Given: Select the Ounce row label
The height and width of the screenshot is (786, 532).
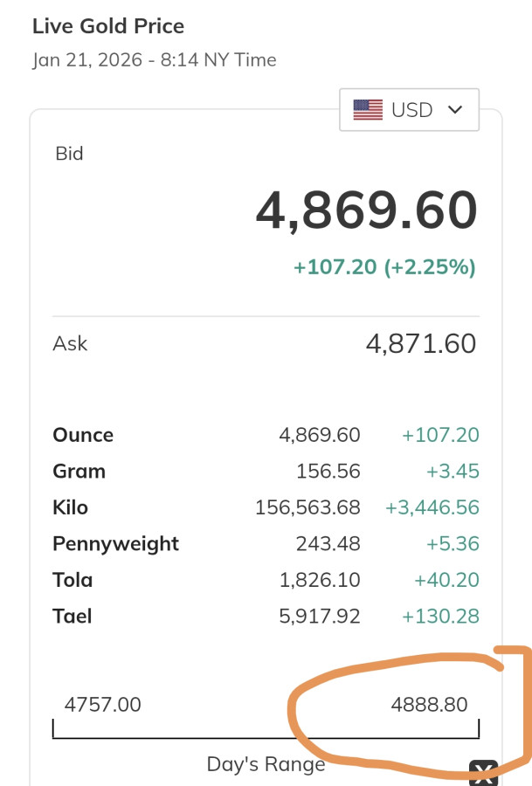Looking at the screenshot, I should [83, 435].
